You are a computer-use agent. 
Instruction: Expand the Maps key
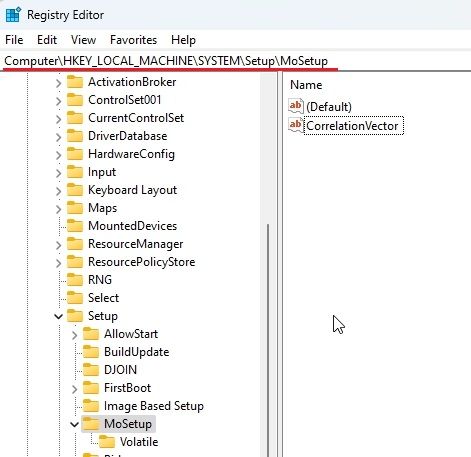[x=58, y=208]
